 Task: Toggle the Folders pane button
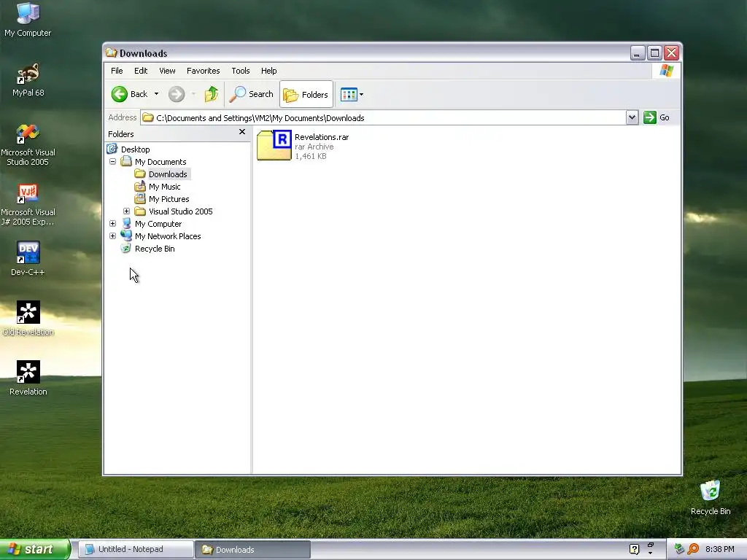tap(306, 94)
